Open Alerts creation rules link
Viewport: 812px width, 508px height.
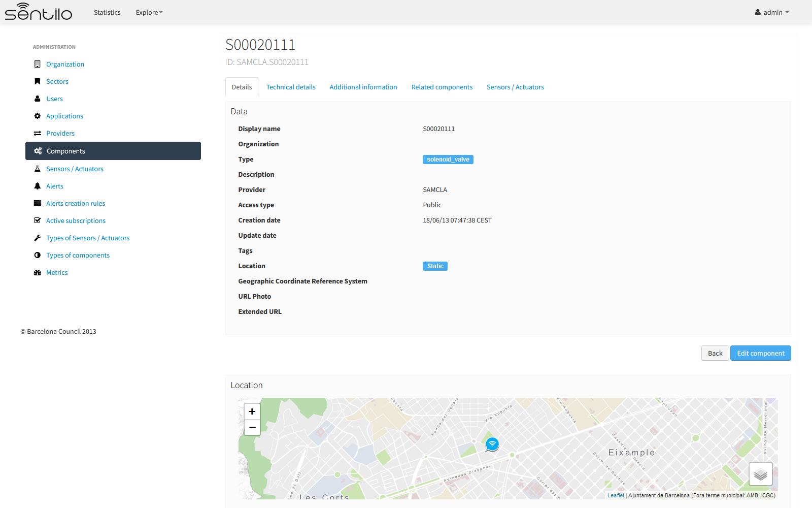[76, 203]
